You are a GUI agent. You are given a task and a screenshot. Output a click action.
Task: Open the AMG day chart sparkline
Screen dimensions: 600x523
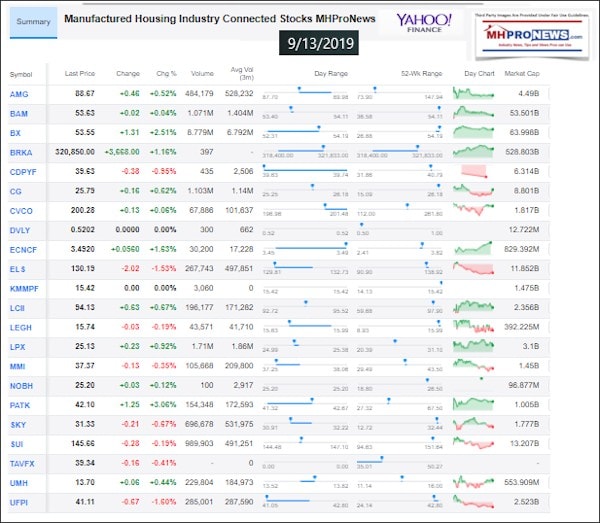click(x=473, y=93)
